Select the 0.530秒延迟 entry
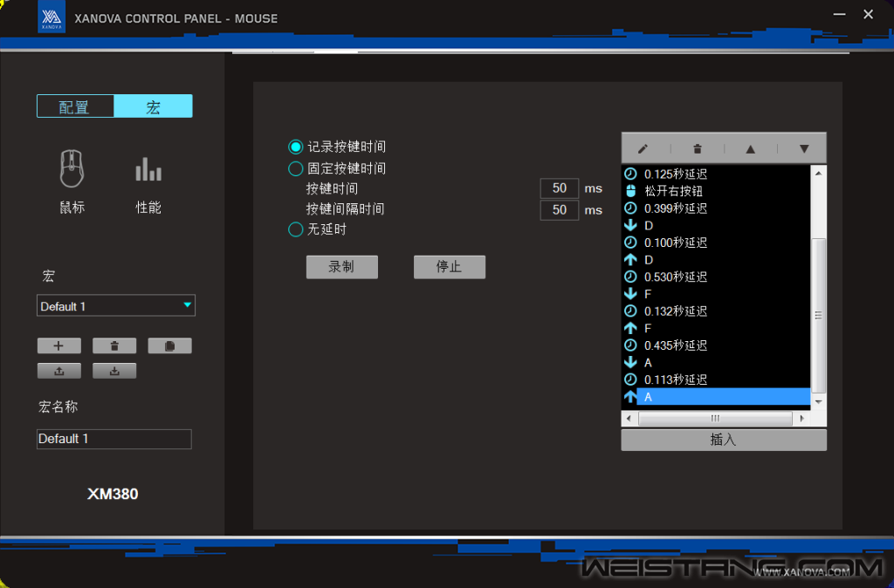Screen dimensions: 894x588 (x=716, y=277)
